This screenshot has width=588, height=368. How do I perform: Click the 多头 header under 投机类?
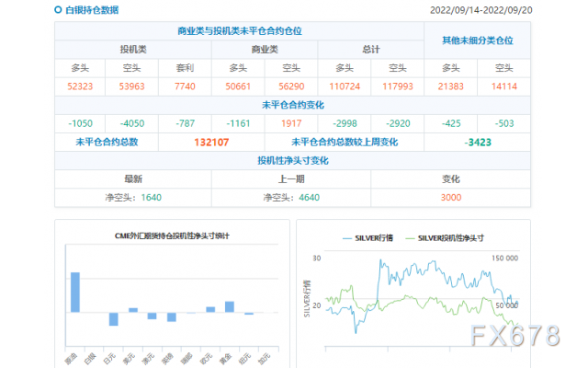pyautogui.click(x=80, y=68)
